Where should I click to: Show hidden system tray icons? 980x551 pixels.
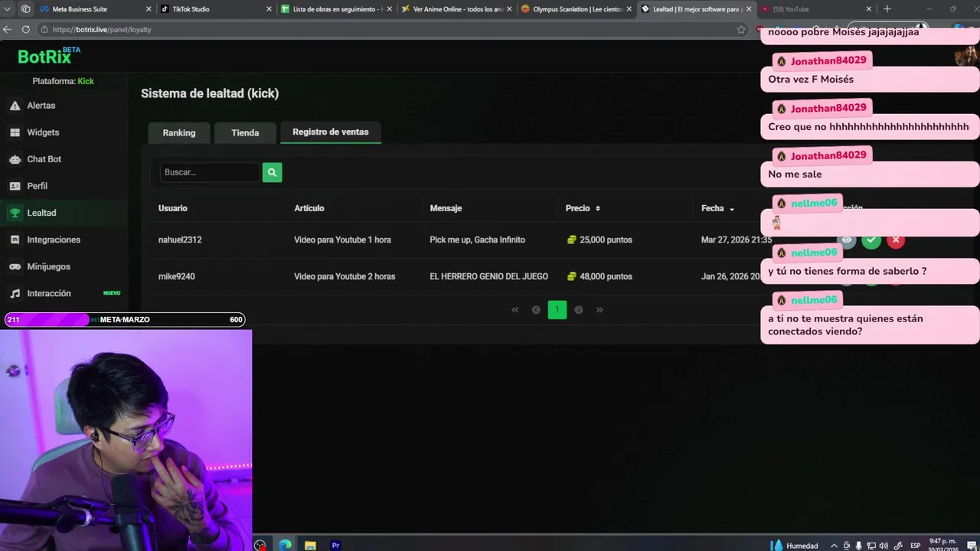tap(834, 546)
